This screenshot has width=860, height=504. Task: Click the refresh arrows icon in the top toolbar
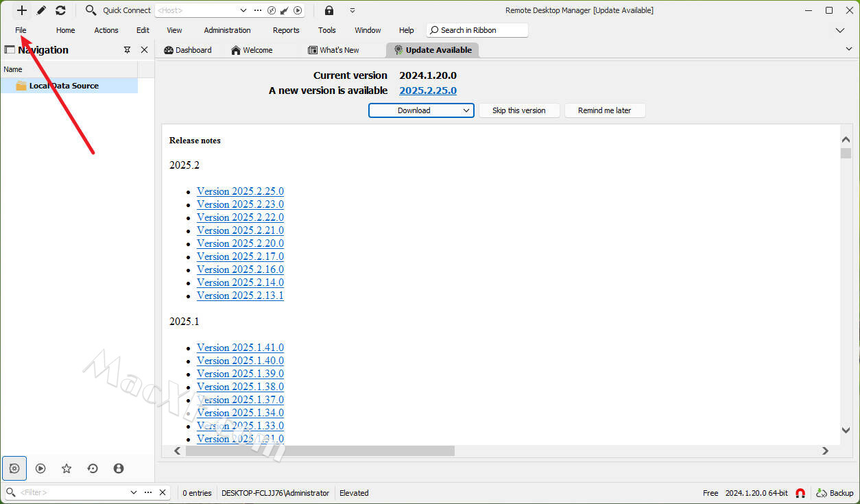point(60,10)
